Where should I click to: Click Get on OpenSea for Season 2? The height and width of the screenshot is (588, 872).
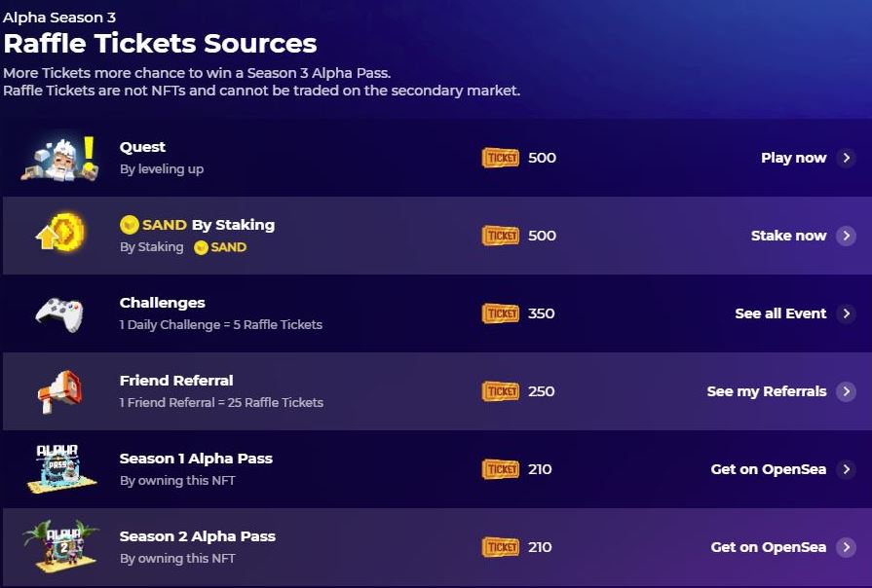(x=768, y=547)
